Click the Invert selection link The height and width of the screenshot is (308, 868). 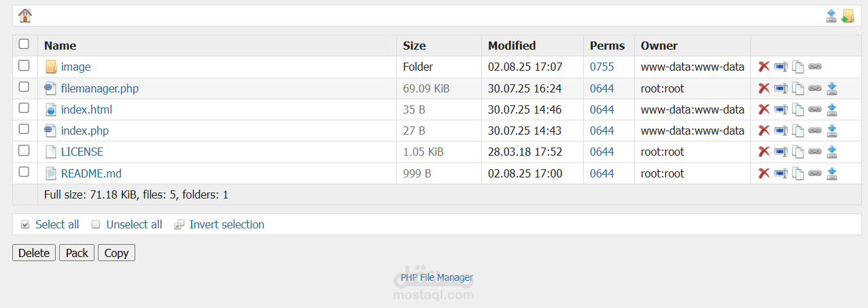coord(226,224)
